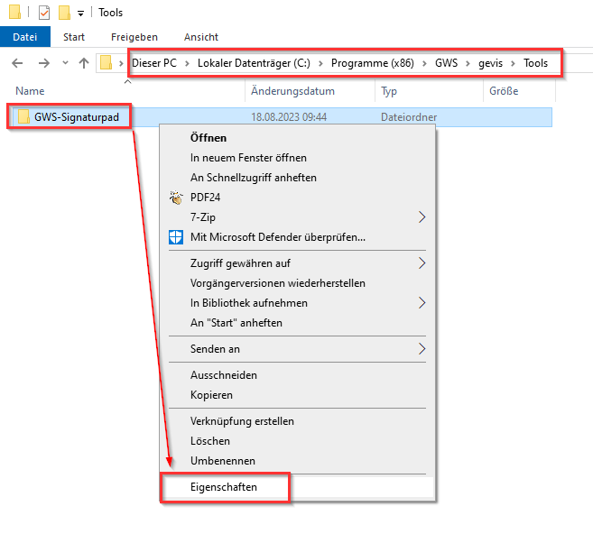The image size is (593, 534).
Task: Sort by Typ column header
Action: point(389,91)
